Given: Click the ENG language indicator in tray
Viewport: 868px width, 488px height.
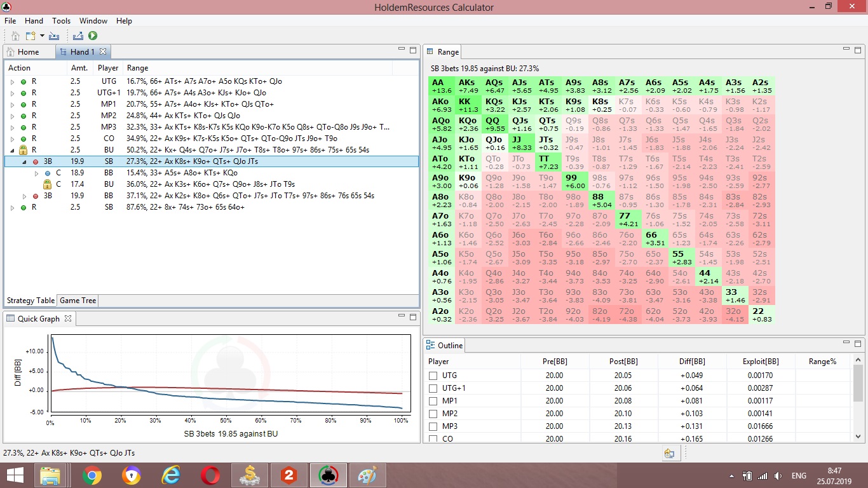Looking at the screenshot, I should pos(799,475).
